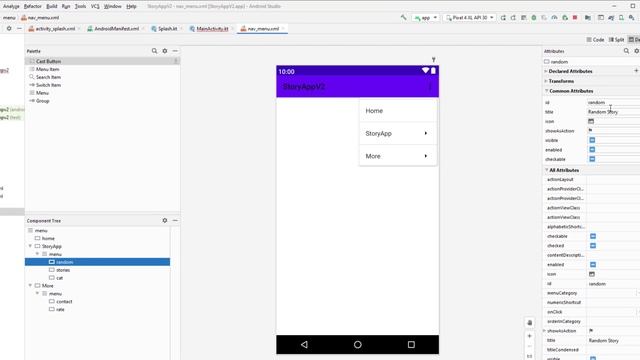Toggle checked checkbox in All Attributes
The height and width of the screenshot is (360, 640).
point(593,246)
